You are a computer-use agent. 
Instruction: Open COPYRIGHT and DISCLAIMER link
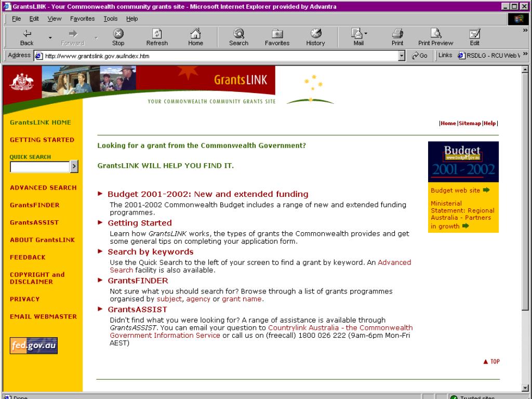[x=37, y=278]
